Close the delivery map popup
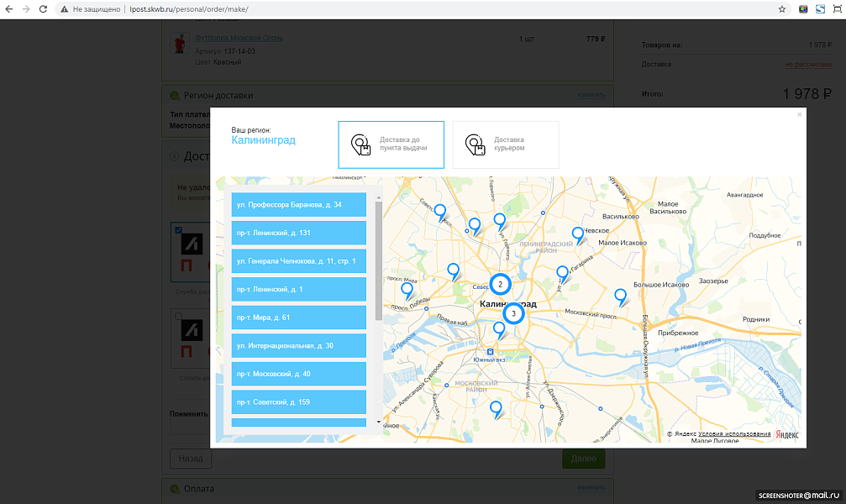Viewport: 846px width, 504px height. (x=799, y=114)
